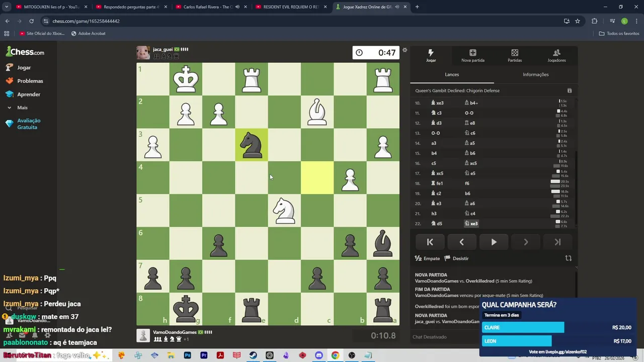The height and width of the screenshot is (362, 644).
Task: Select the black knight on the highlighted square
Action: (251, 145)
